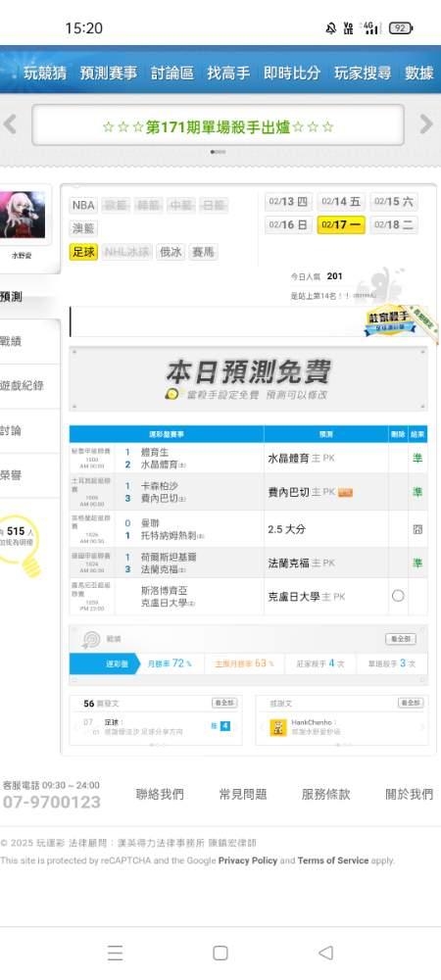
Task: Click orange tag beside 費內巴切
Action: click(x=345, y=493)
